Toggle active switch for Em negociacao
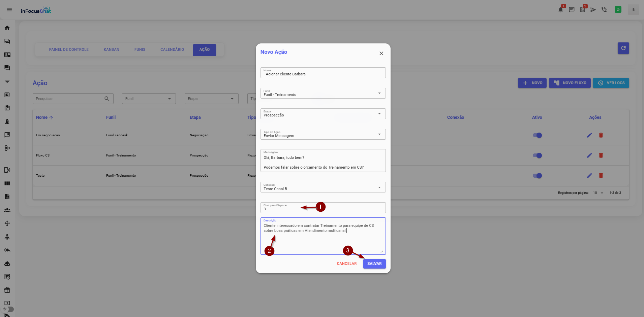Viewport: 644px width, 317px height. [x=537, y=135]
